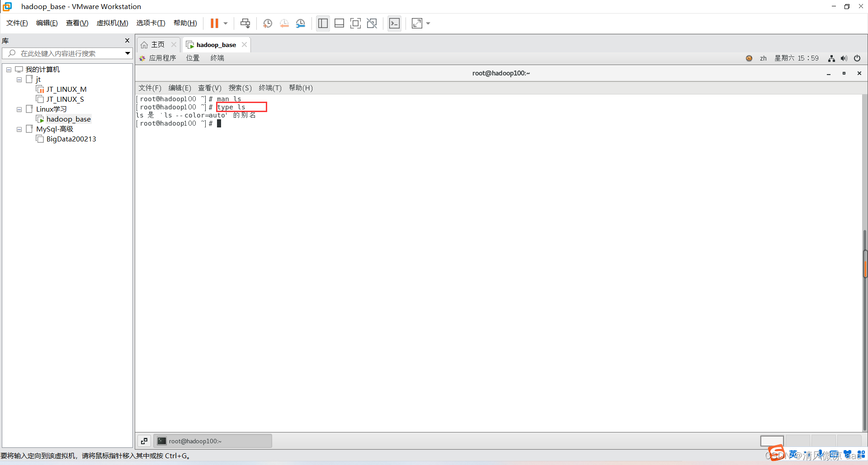Close the library panel

(127, 41)
